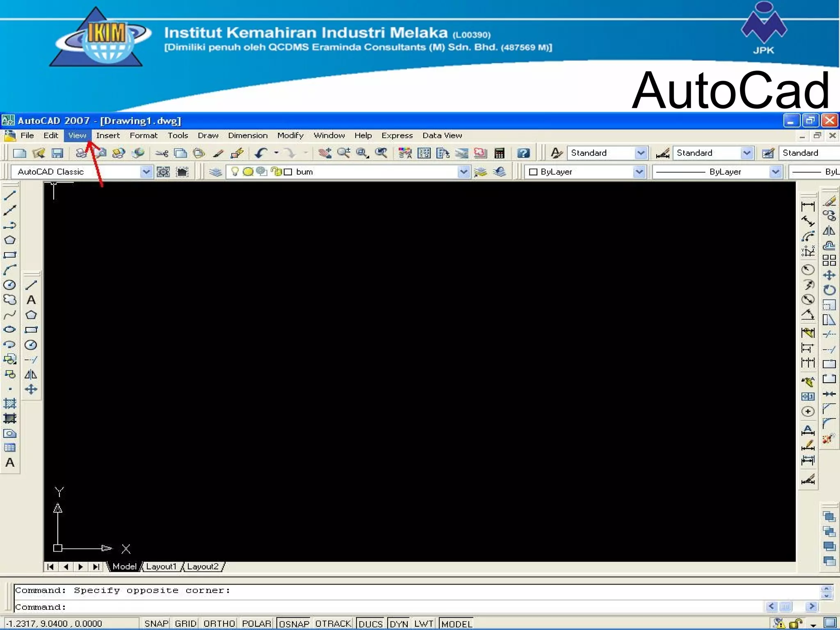
Task: Toggle OSNAP in status bar
Action: tap(294, 624)
